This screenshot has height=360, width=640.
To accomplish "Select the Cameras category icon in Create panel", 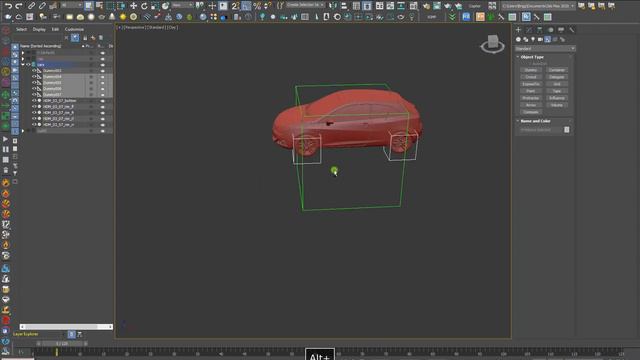I will 540,40.
